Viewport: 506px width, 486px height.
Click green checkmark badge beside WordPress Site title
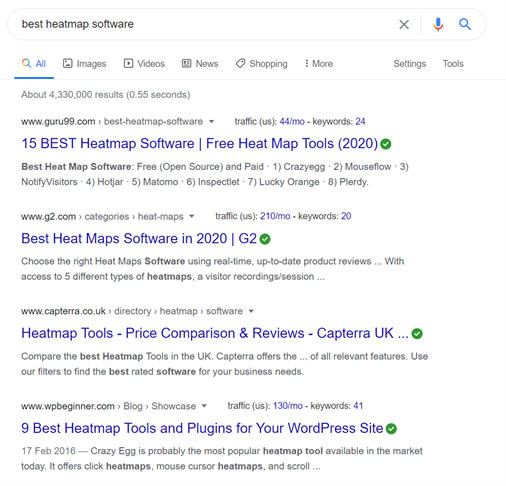[x=391, y=429]
